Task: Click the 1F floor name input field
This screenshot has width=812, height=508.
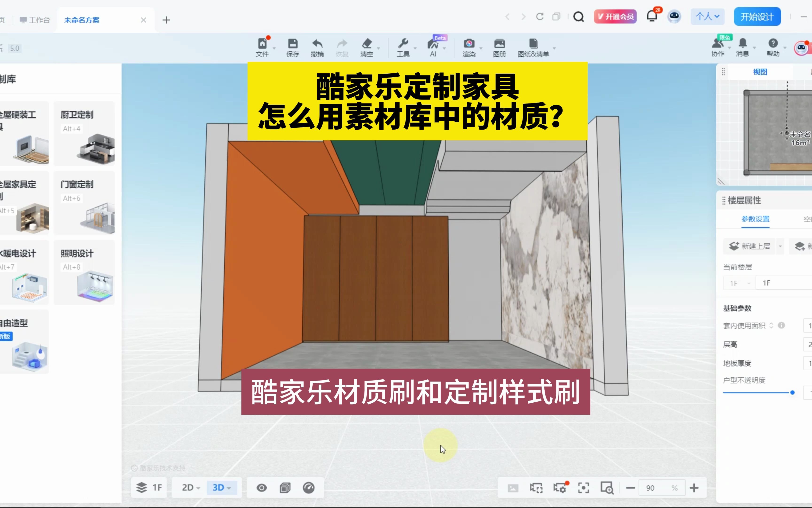Action: 784,283
